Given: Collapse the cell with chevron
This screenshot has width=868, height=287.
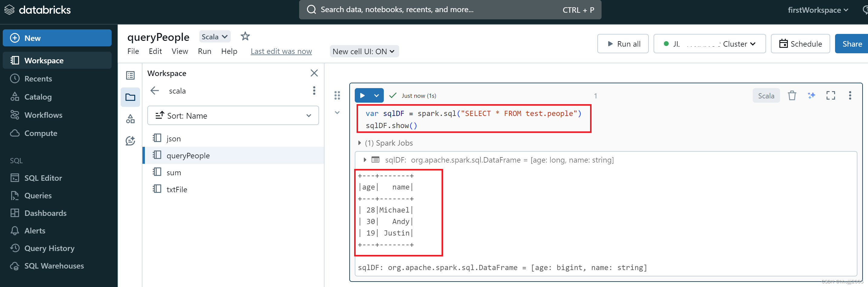Looking at the screenshot, I should 337,113.
